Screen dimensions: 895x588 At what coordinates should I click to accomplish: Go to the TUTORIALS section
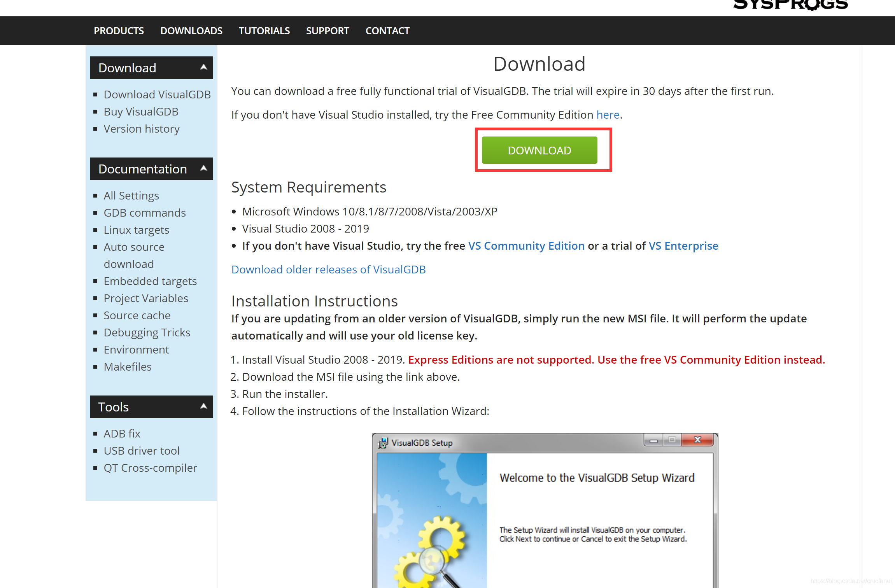pyautogui.click(x=264, y=30)
